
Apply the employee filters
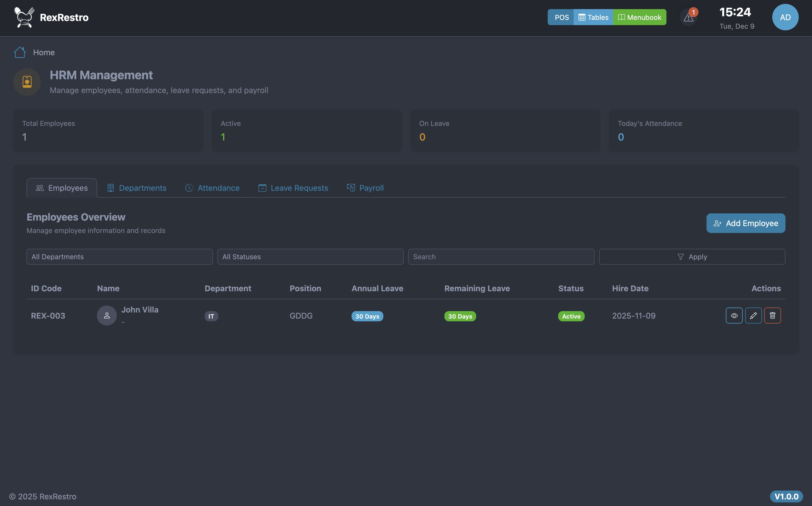pos(692,257)
